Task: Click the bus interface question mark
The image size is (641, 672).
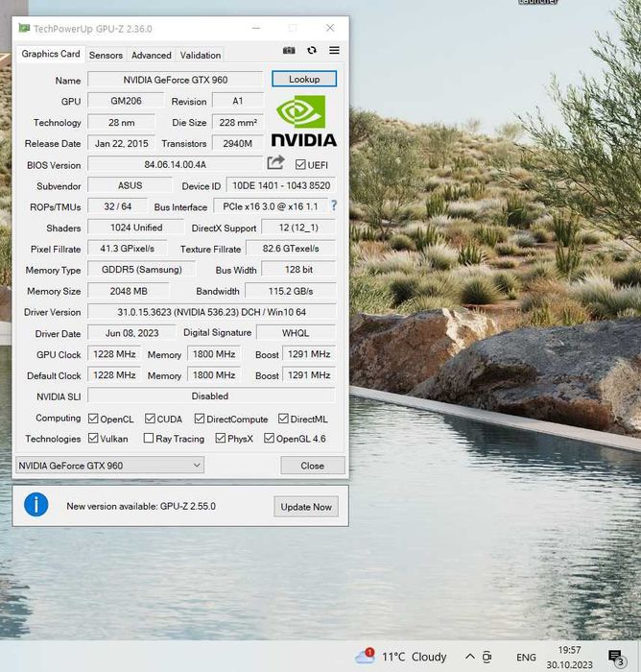Action: click(334, 205)
